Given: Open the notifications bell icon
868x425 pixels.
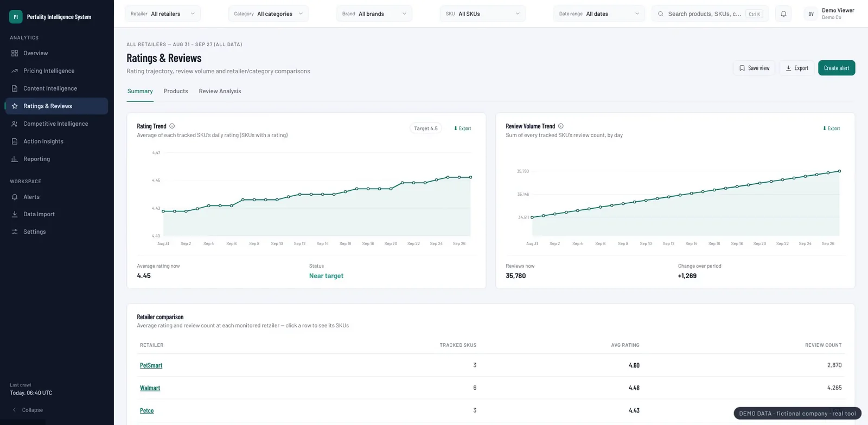Looking at the screenshot, I should click(783, 14).
